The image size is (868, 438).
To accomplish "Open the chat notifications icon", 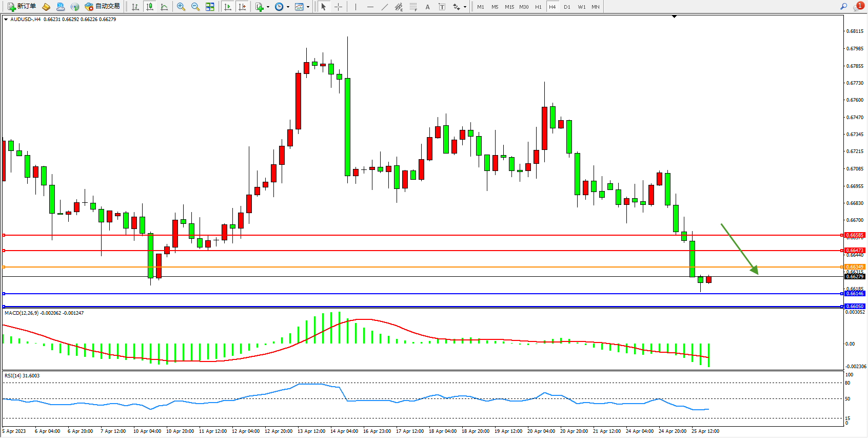I will pyautogui.click(x=858, y=6).
